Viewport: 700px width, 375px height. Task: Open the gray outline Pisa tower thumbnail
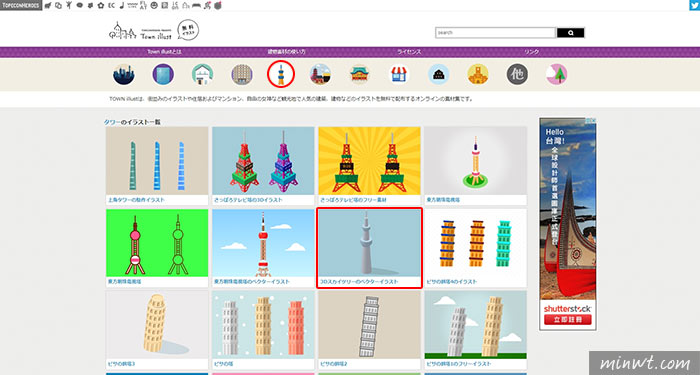point(369,325)
